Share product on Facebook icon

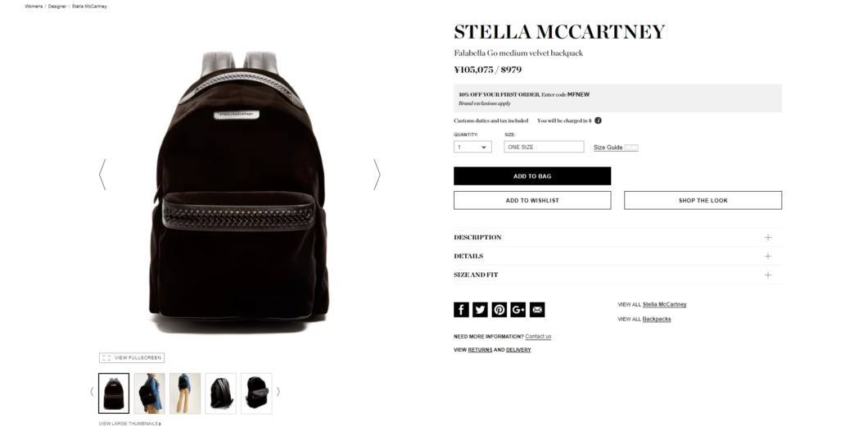point(461,310)
